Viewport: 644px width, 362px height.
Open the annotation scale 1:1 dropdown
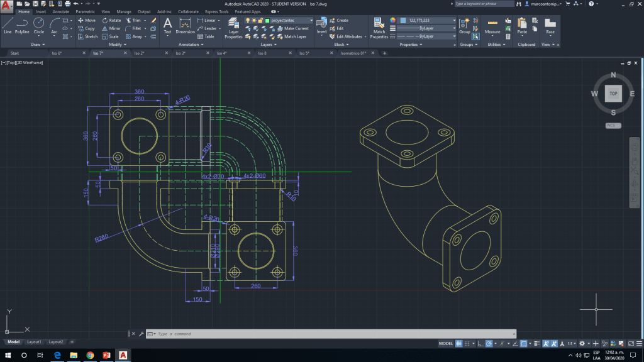click(572, 344)
